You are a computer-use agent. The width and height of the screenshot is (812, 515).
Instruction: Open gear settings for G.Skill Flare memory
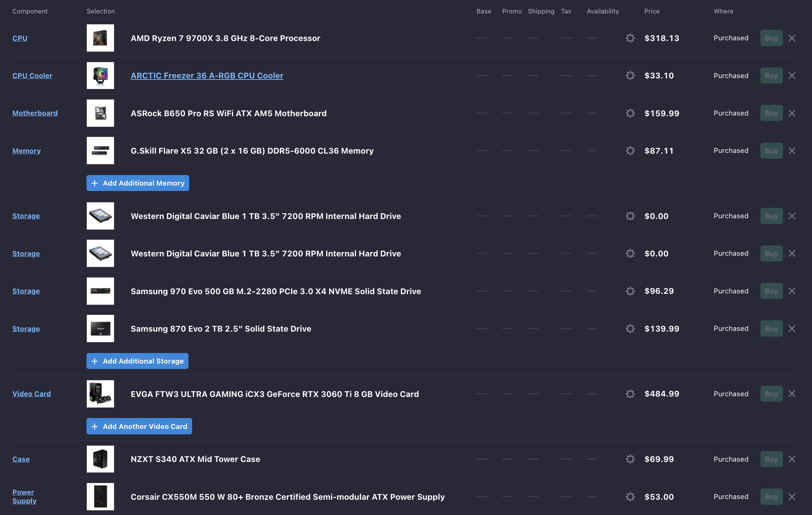coord(630,151)
